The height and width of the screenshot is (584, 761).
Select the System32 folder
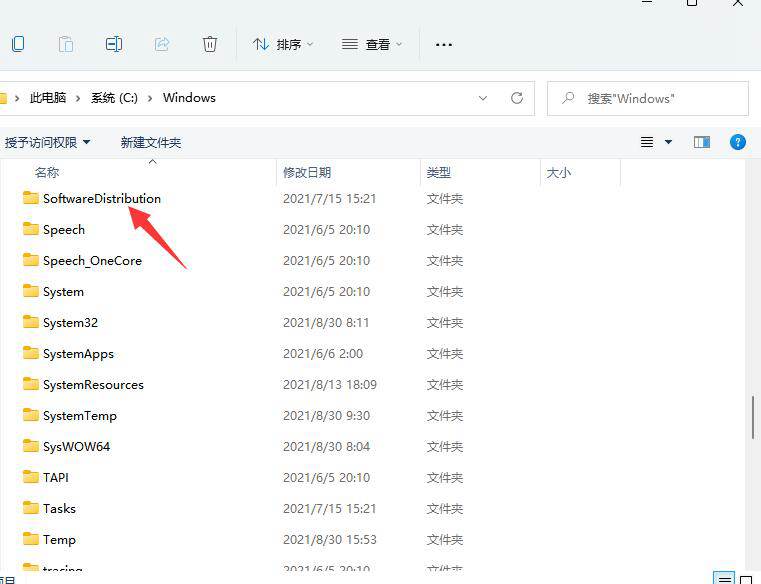coord(70,323)
